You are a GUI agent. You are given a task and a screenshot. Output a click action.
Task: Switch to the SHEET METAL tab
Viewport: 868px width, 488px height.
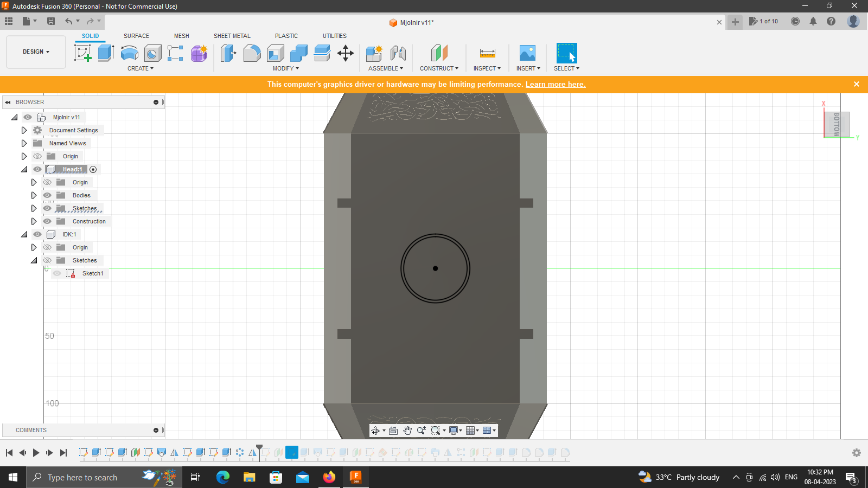232,36
